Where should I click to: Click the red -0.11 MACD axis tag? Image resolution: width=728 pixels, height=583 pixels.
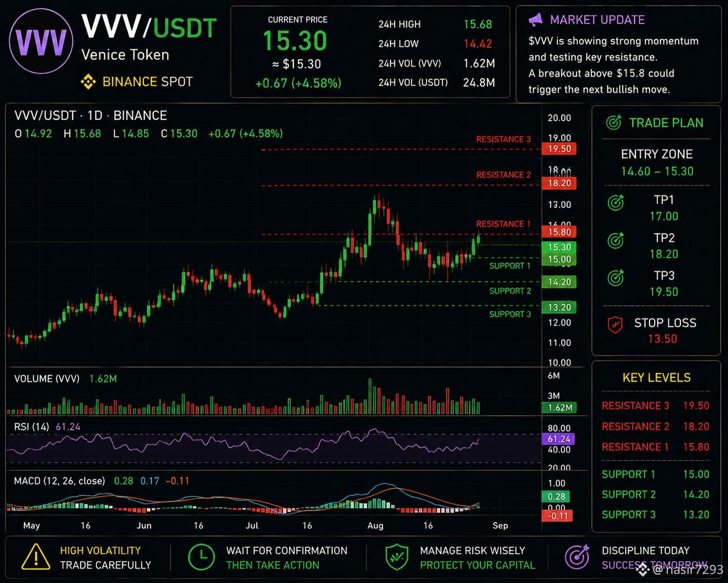[x=558, y=516]
